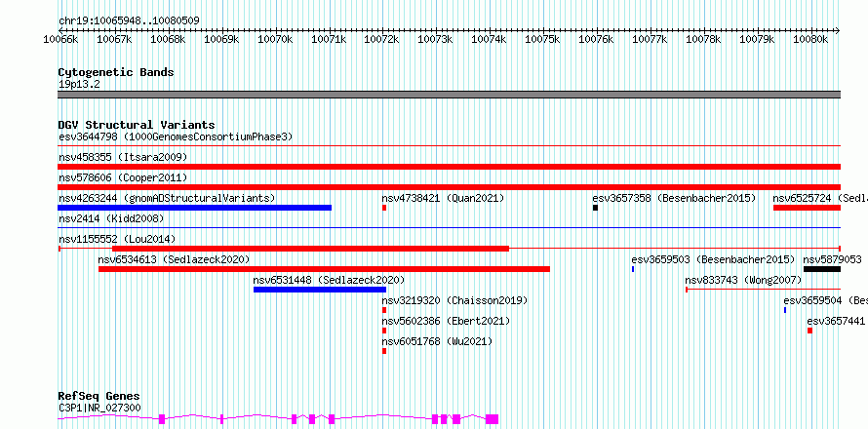Open the nsv4263244 (gnomADStructuralVariants) label
Screen dimensions: 868x429
pos(167,198)
